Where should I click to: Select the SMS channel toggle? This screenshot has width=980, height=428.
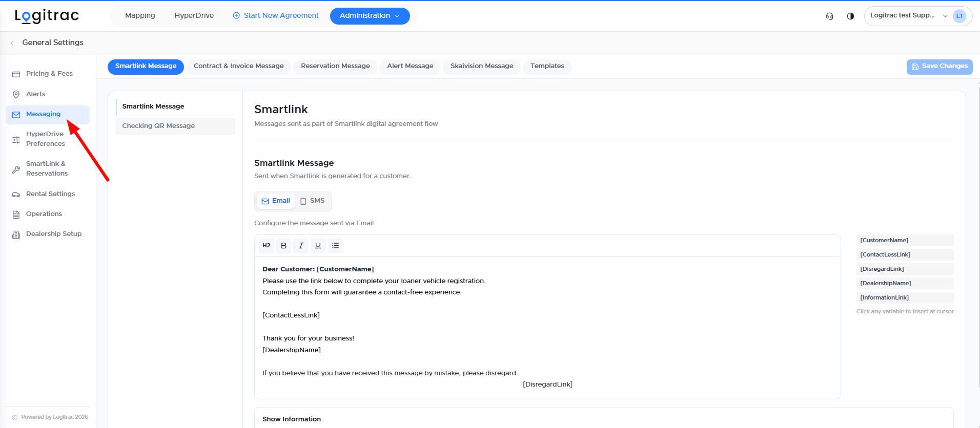(x=313, y=201)
